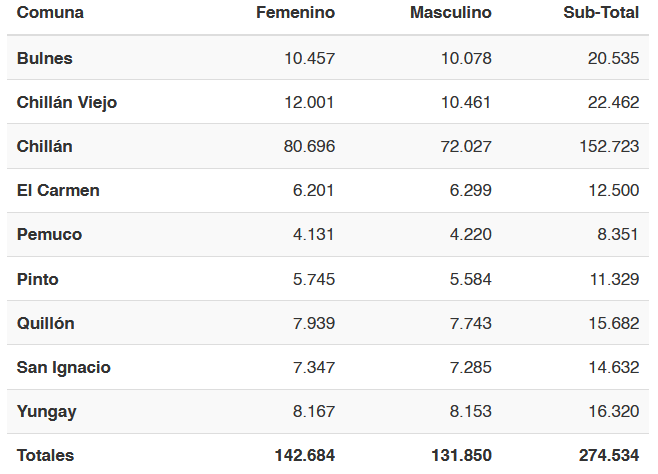Click the Sub-Total column header
Screen dimensions: 658x474
pos(601,13)
